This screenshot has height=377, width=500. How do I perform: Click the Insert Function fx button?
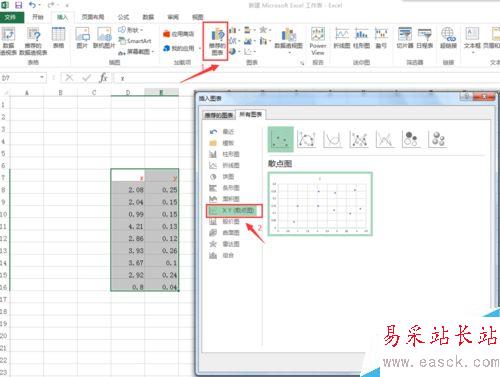click(103, 78)
